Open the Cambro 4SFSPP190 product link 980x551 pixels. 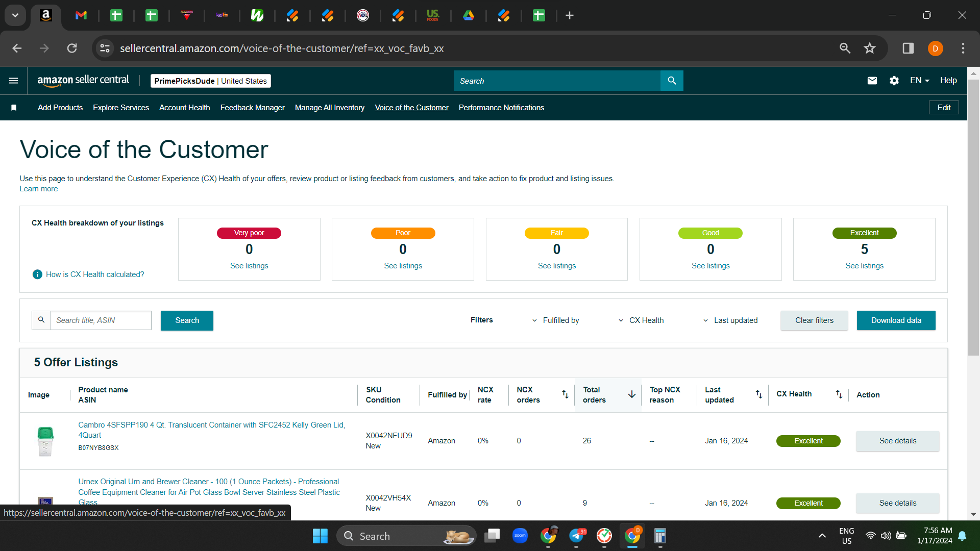(212, 430)
